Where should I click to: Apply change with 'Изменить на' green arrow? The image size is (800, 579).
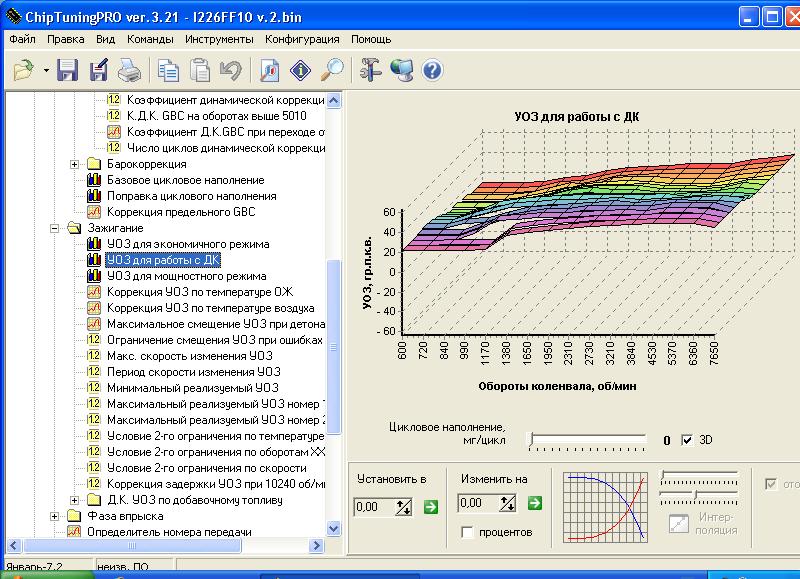(535, 503)
